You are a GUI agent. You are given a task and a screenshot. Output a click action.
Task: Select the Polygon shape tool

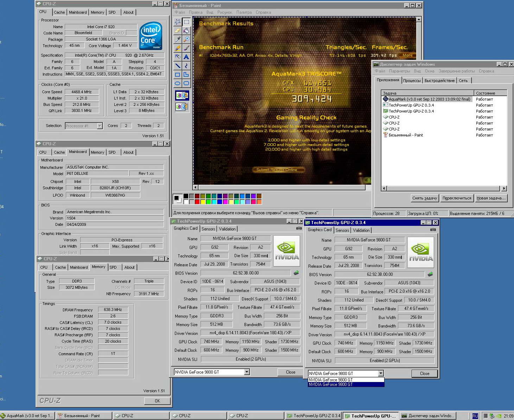click(186, 74)
